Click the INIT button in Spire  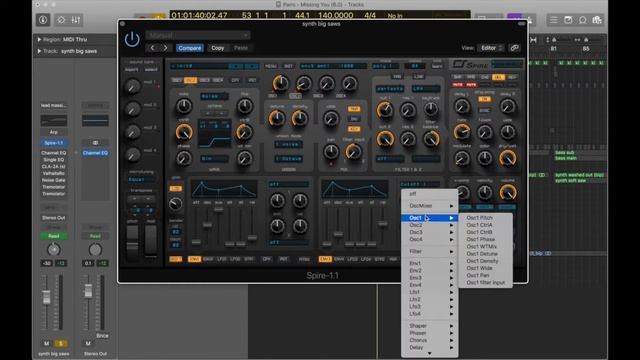[288, 66]
